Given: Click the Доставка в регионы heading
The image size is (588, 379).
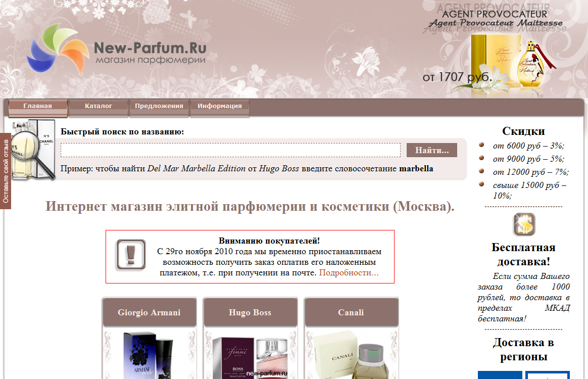Looking at the screenshot, I should coord(523,349).
